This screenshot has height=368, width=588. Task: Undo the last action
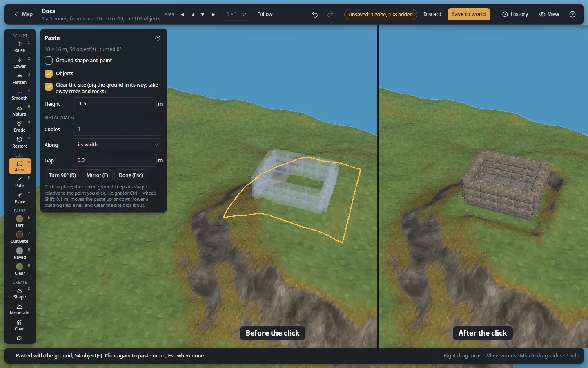(x=315, y=14)
